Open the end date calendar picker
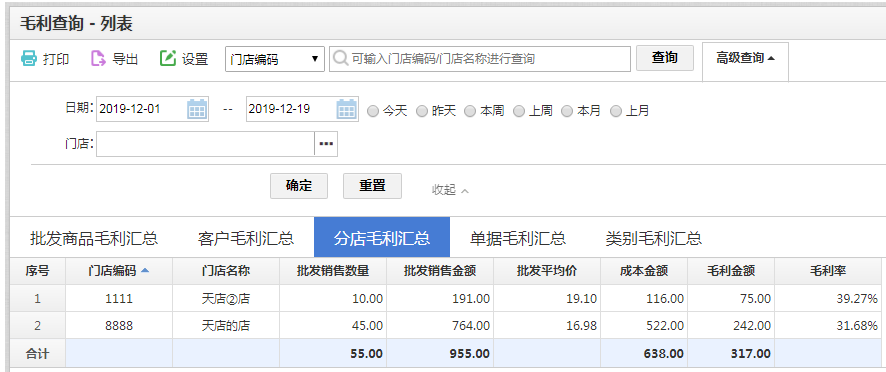The image size is (886, 372). pos(346,109)
